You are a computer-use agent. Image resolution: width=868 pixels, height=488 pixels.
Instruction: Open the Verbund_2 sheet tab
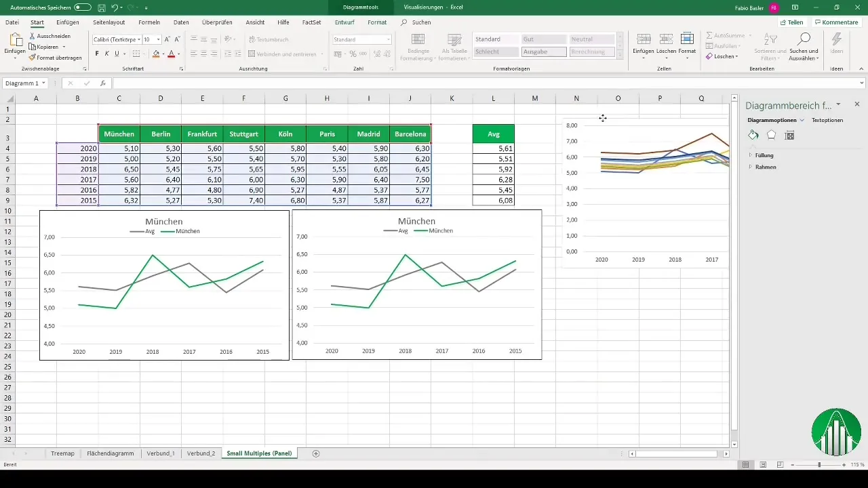tap(201, 453)
